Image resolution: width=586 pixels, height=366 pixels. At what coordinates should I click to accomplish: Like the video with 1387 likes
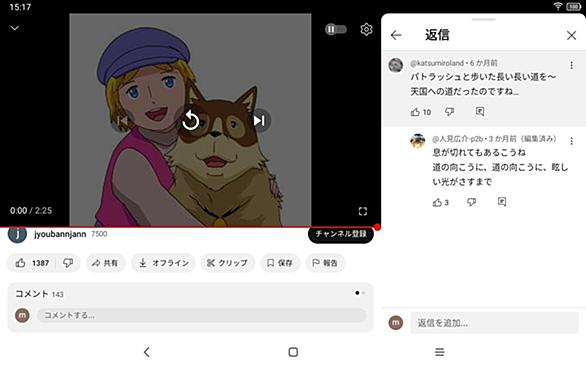click(32, 263)
